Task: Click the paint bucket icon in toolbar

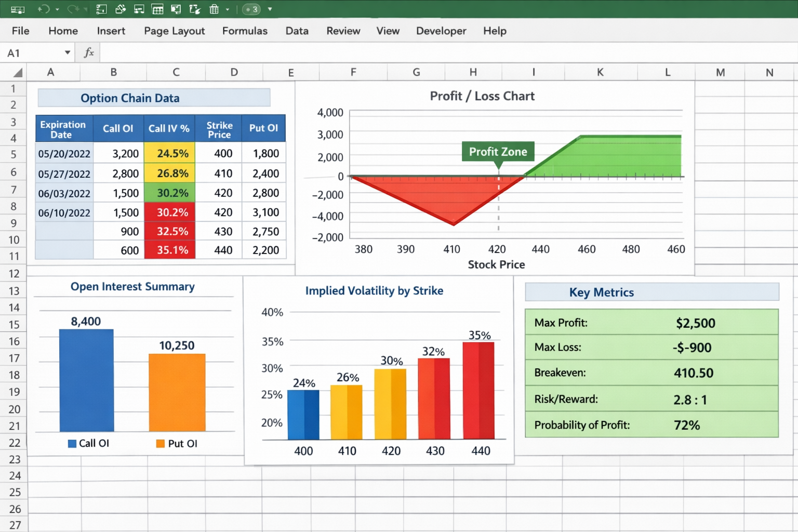Action: tap(121, 9)
